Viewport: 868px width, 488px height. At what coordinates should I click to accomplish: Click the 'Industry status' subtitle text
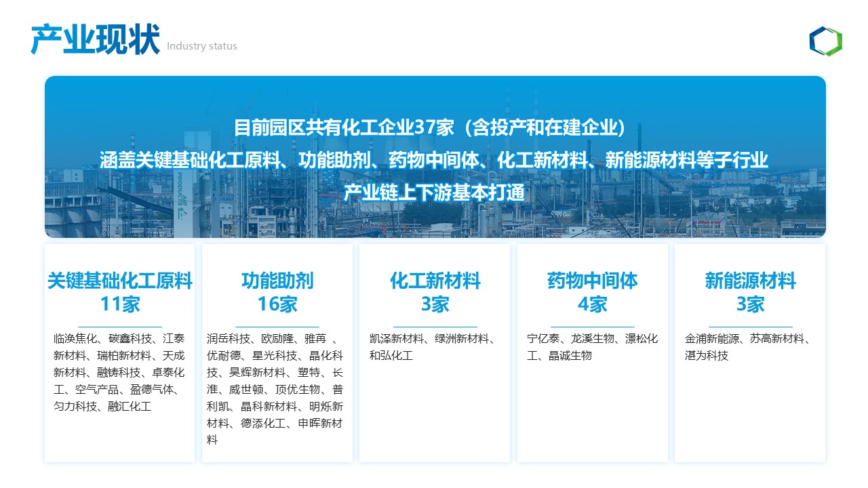[202, 46]
